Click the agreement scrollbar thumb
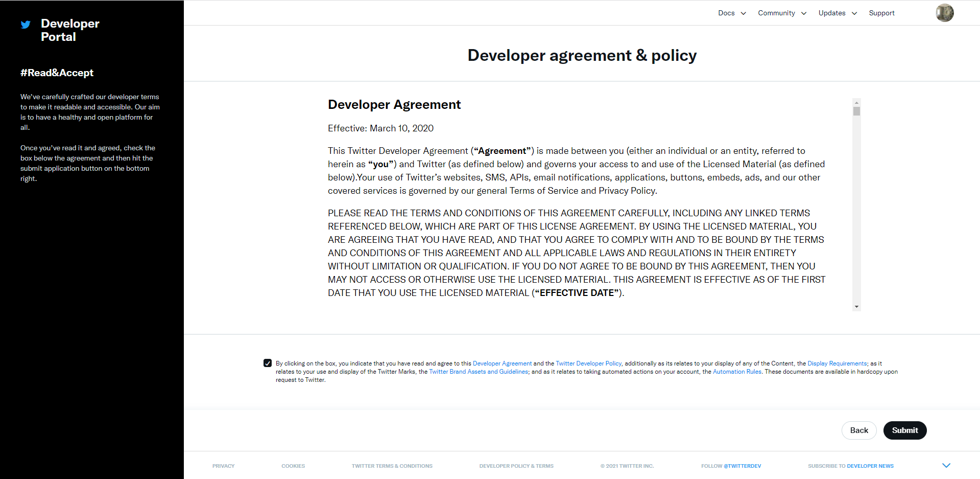Image resolution: width=980 pixels, height=479 pixels. click(x=856, y=111)
